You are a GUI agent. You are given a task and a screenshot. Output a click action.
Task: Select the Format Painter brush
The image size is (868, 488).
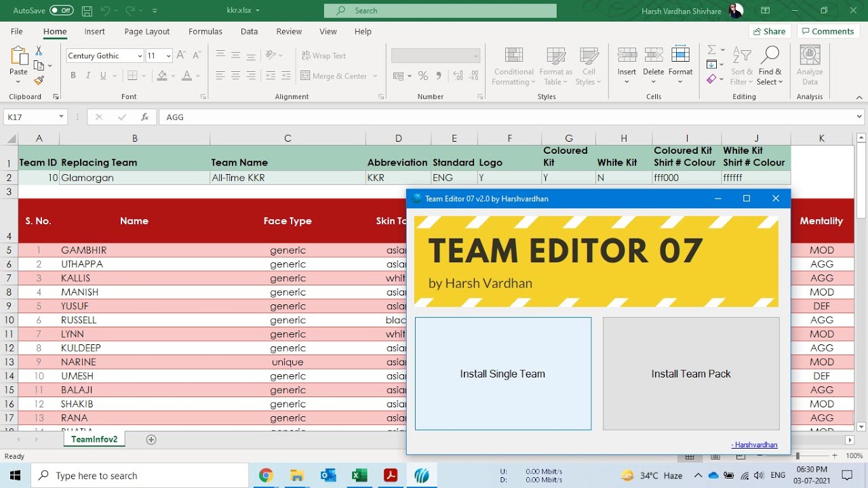[39, 80]
